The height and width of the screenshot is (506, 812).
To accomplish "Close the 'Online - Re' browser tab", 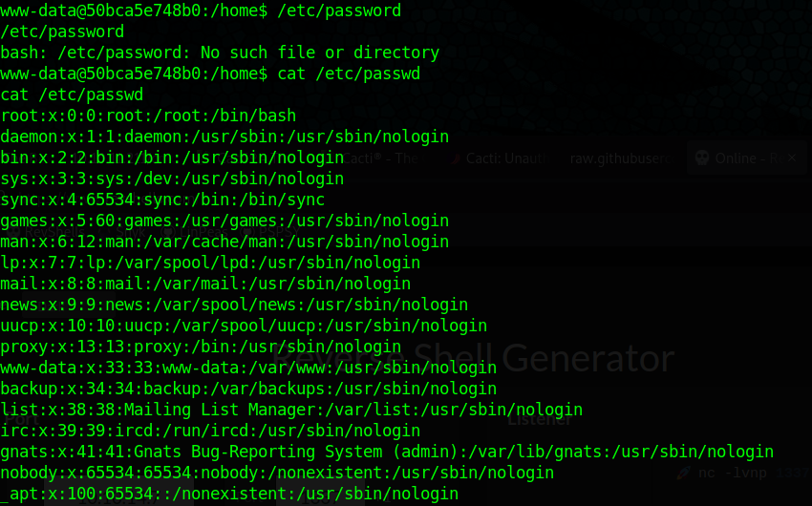I will point(792,158).
